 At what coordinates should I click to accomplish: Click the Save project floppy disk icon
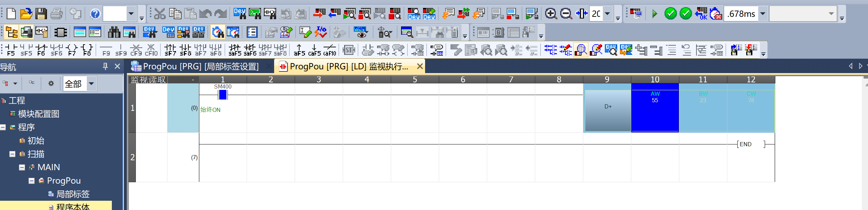point(41,14)
